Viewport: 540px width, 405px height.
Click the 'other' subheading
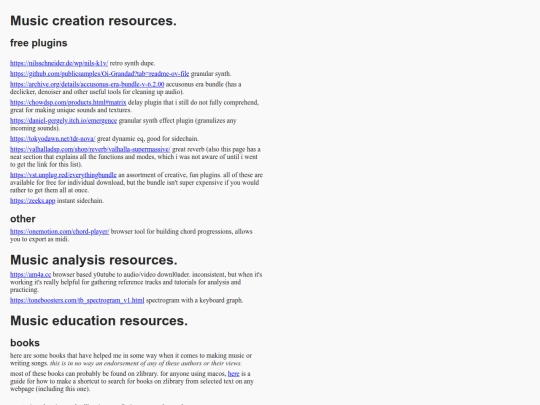pyautogui.click(x=23, y=219)
